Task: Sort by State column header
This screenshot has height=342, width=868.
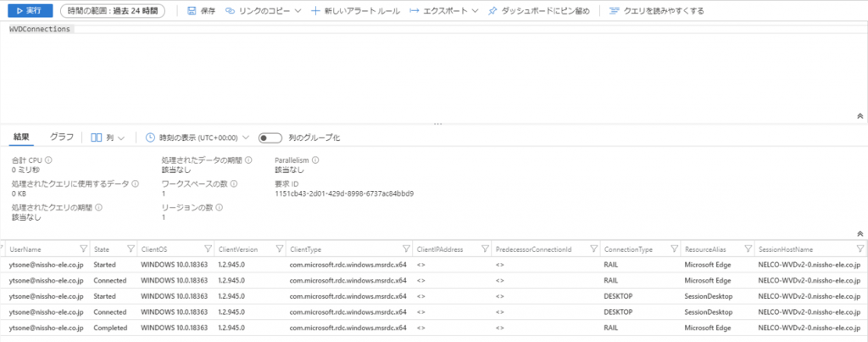Action: pyautogui.click(x=102, y=249)
